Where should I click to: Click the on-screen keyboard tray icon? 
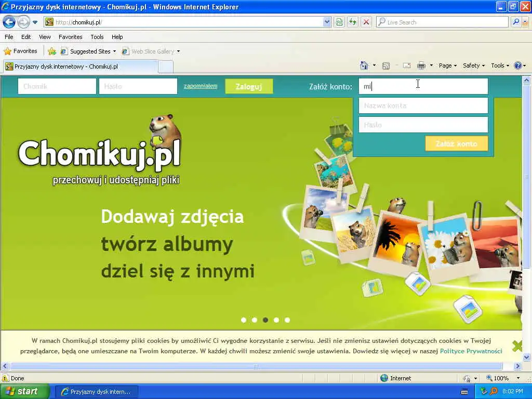pos(464,392)
